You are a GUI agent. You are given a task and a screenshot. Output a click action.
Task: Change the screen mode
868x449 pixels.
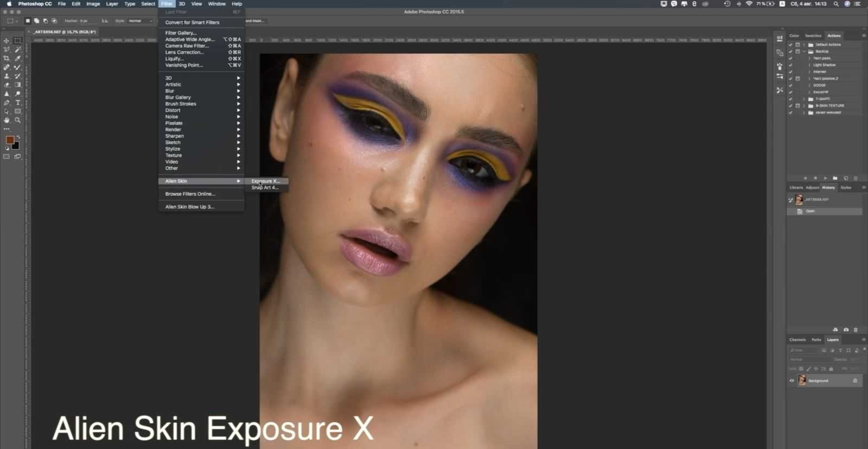pyautogui.click(x=17, y=157)
